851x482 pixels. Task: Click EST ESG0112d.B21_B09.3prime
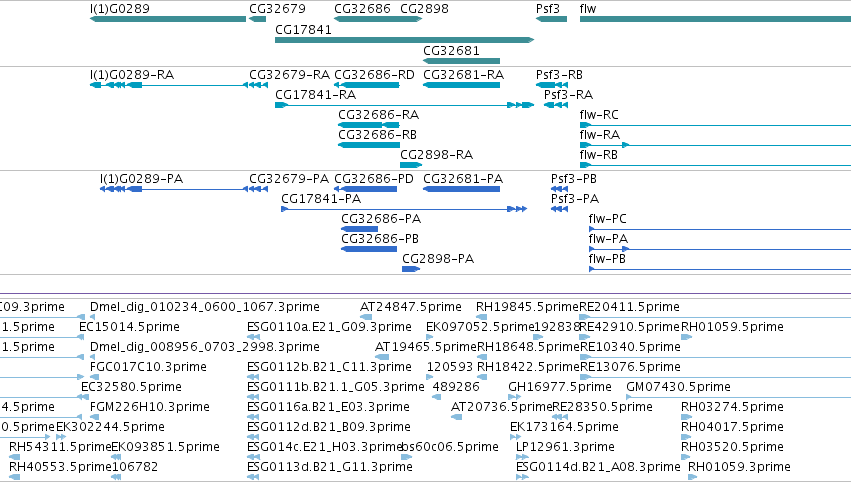pyautogui.click(x=328, y=427)
